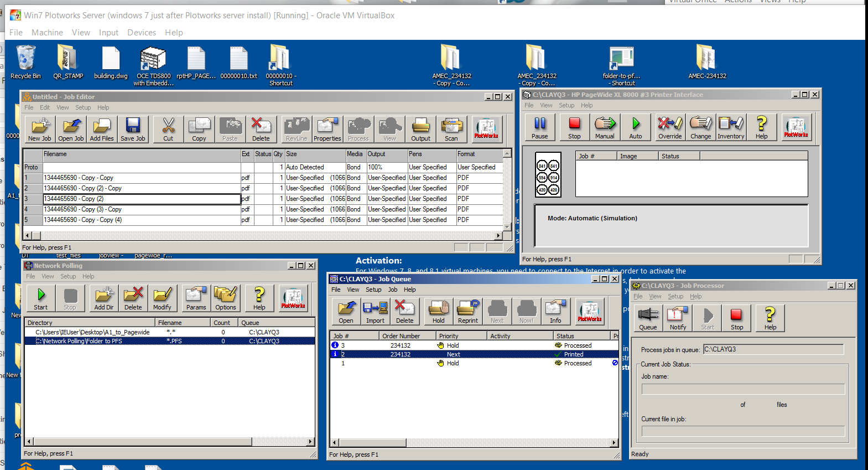Click the Process jobs in queue field
Viewport: 868px width, 470px height.
[773, 349]
